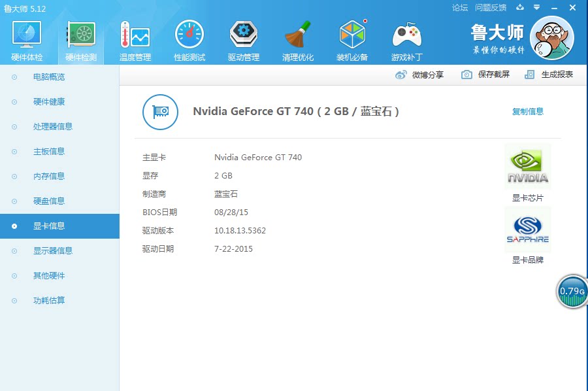
Task: Open 问题反馈 feedback menu
Action: [x=491, y=7]
